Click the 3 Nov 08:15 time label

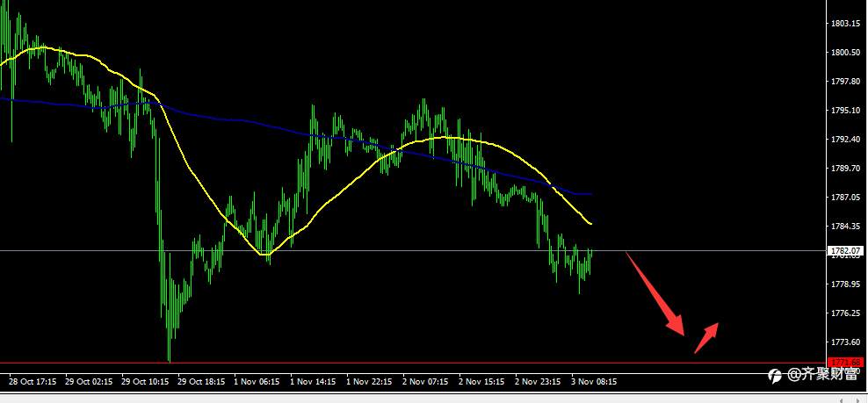[x=594, y=381]
